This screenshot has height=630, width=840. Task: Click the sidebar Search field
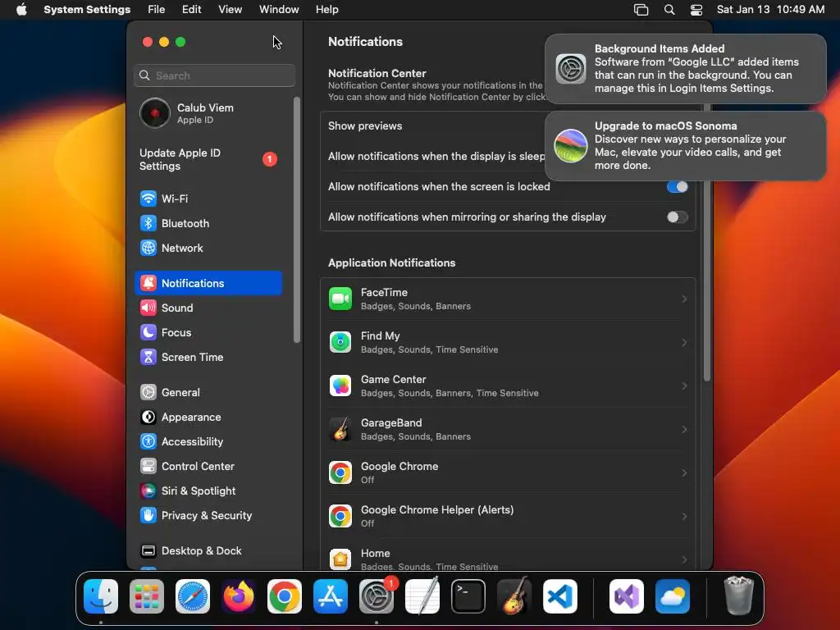click(x=214, y=75)
